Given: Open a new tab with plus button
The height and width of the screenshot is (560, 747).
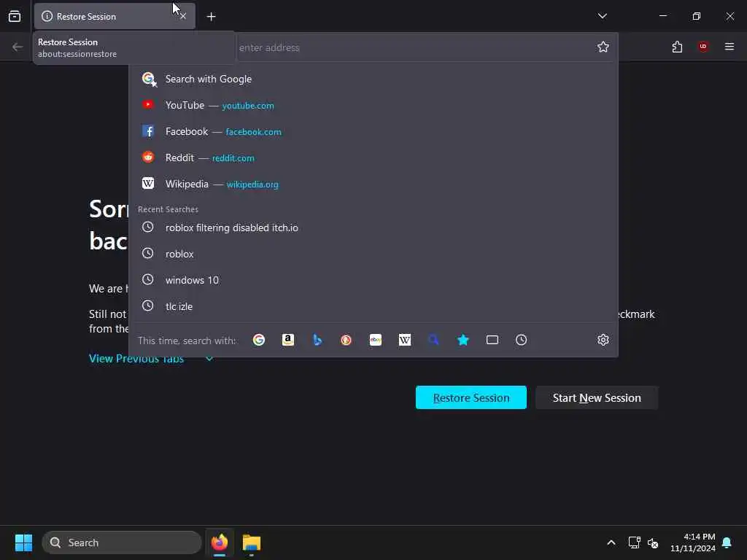Looking at the screenshot, I should pos(211,17).
